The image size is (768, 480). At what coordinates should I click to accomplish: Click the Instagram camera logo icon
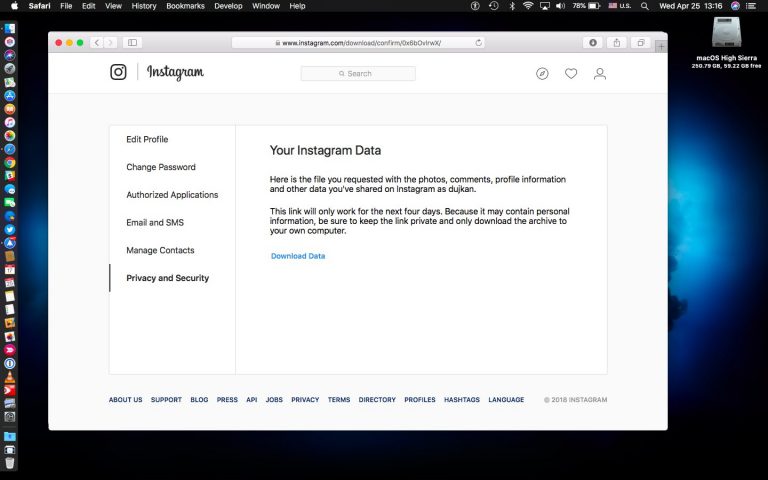click(118, 72)
